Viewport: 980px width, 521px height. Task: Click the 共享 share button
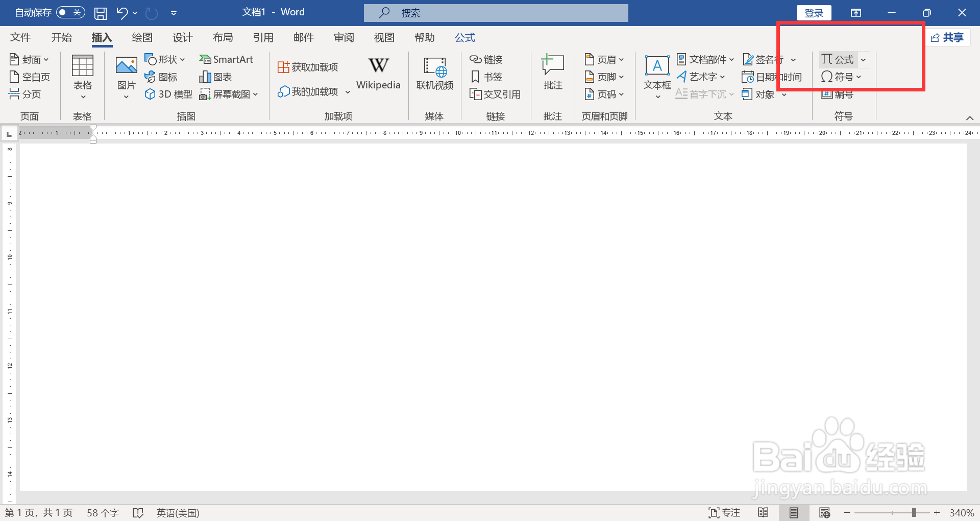947,37
